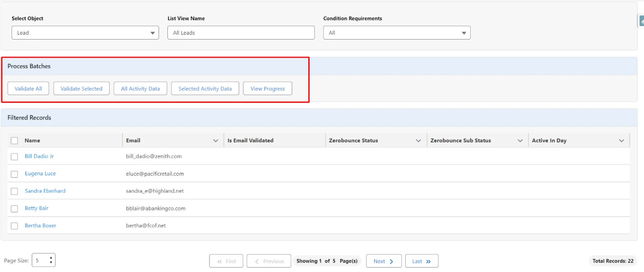
Task: Check the row for Sandra Eberhard
Action: pos(14,191)
